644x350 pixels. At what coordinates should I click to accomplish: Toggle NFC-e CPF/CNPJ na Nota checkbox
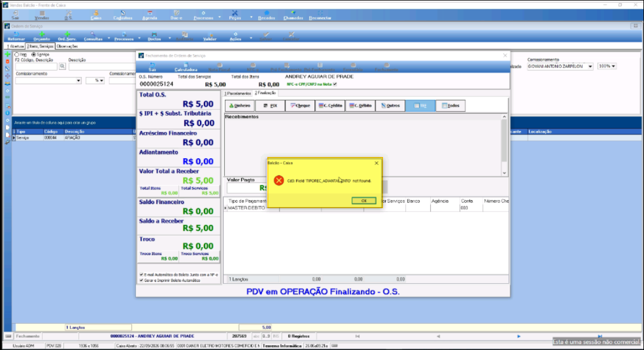click(335, 84)
